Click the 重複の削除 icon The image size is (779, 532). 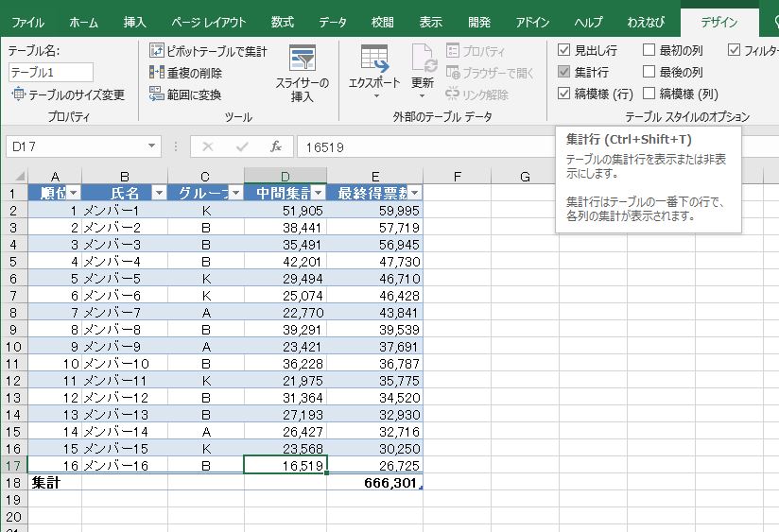157,73
